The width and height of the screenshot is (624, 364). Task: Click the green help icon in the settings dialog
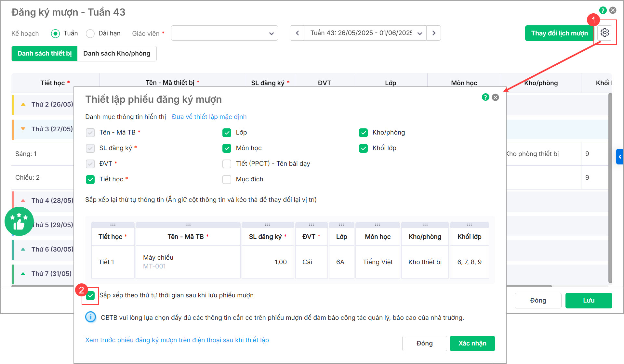[x=485, y=97]
